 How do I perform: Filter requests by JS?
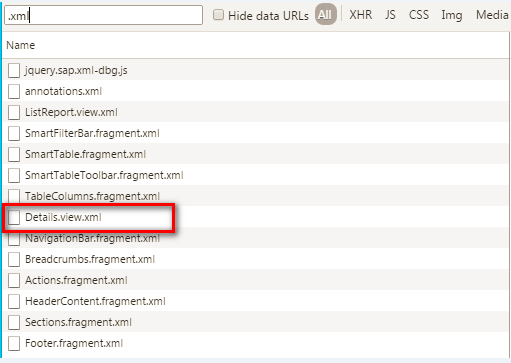pos(390,15)
